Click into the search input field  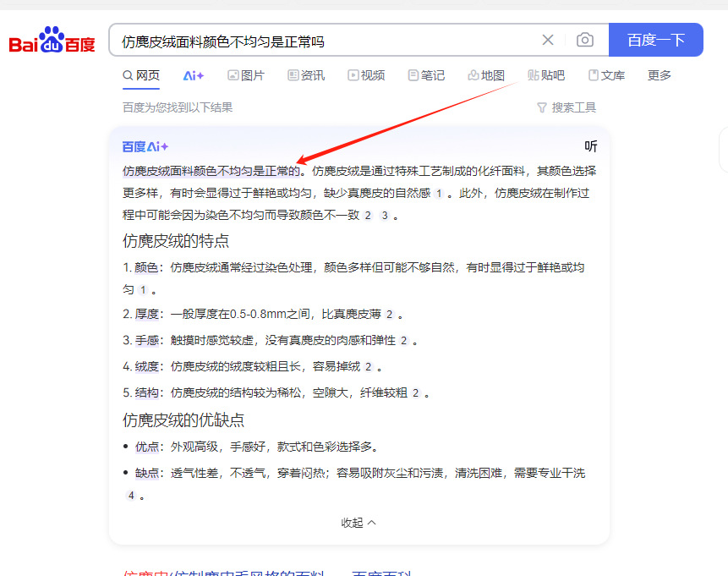click(x=321, y=41)
